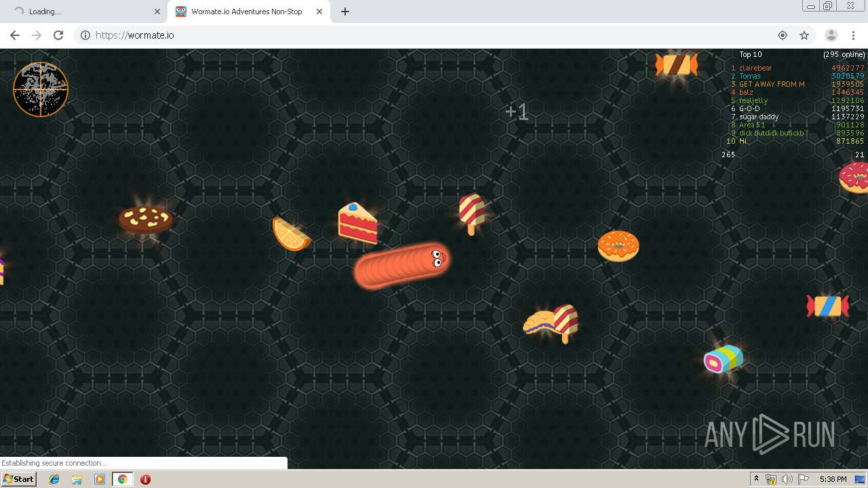Go back to previous page
This screenshot has width=868, height=488.
(15, 35)
